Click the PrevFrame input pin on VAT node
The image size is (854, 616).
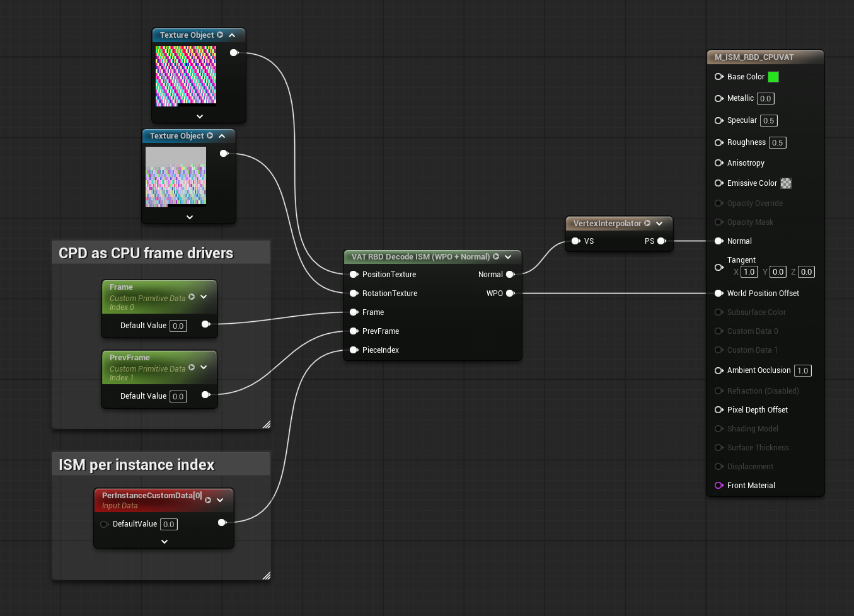pyautogui.click(x=354, y=331)
